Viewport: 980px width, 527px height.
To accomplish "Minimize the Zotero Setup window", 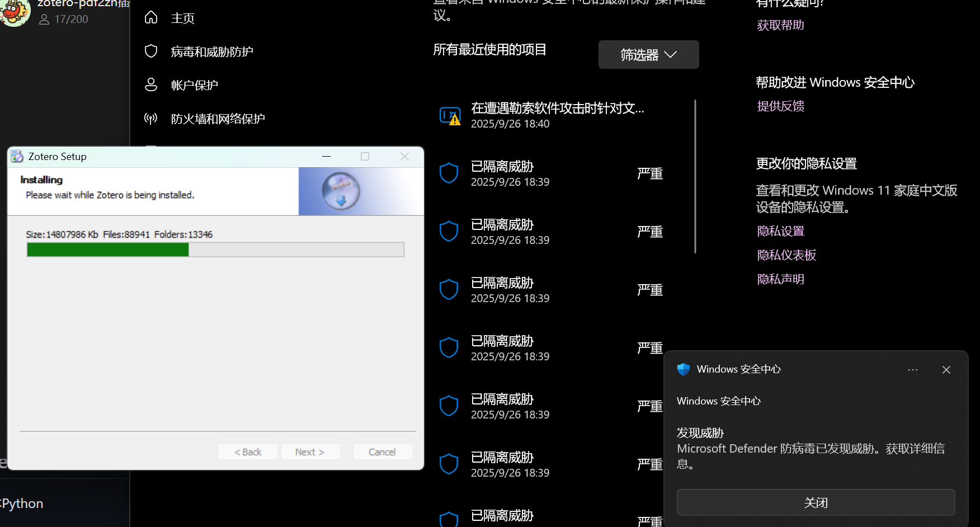I will click(x=327, y=157).
